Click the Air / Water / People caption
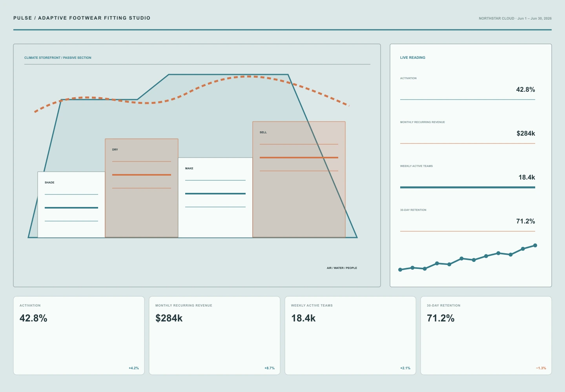 click(x=342, y=268)
